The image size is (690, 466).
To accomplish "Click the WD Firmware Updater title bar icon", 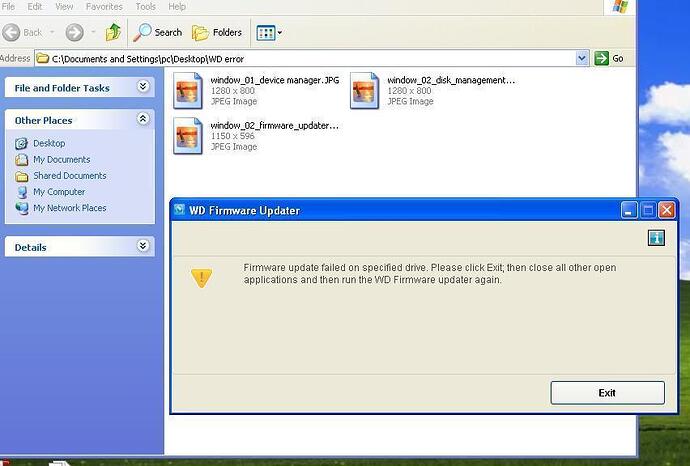I will tap(179, 209).
